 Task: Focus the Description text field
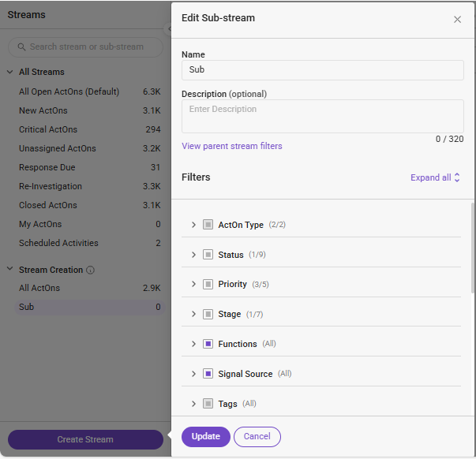coord(322,116)
